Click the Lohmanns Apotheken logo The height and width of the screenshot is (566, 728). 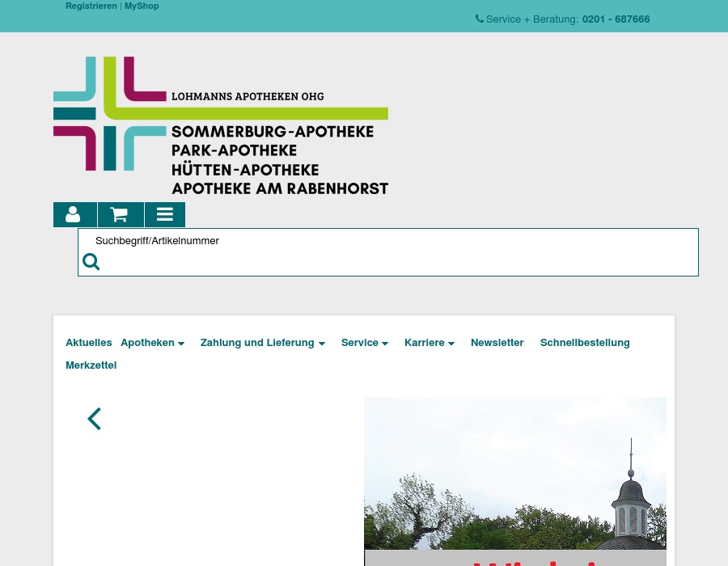[221, 126]
